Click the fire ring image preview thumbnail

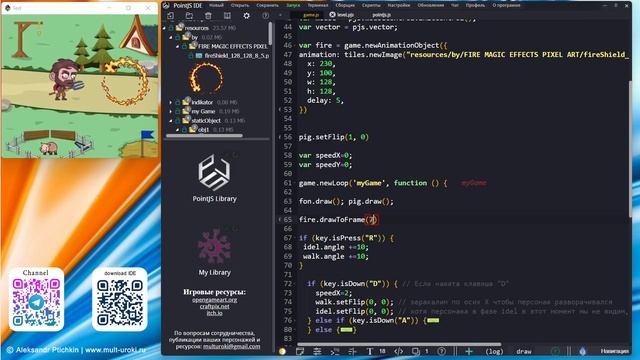pyautogui.click(x=206, y=78)
